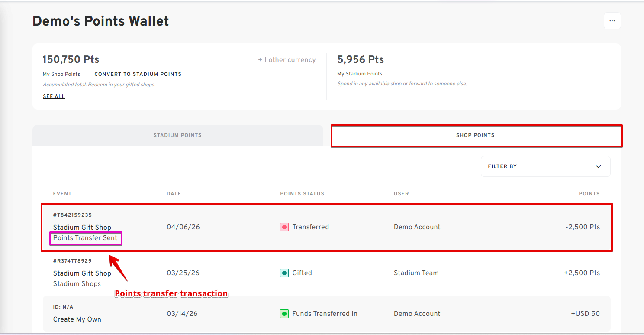Click Convert to Stadium Points
The image size is (644, 335).
[x=138, y=74]
